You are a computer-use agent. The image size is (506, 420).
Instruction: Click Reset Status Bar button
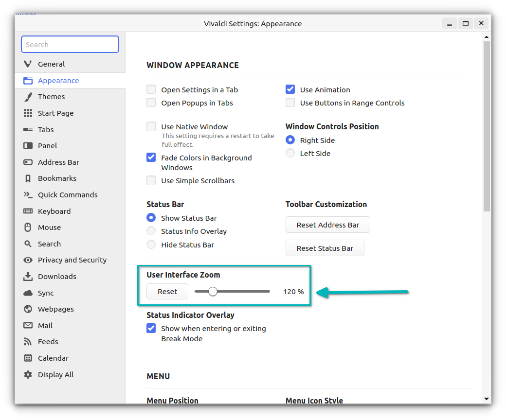click(325, 248)
